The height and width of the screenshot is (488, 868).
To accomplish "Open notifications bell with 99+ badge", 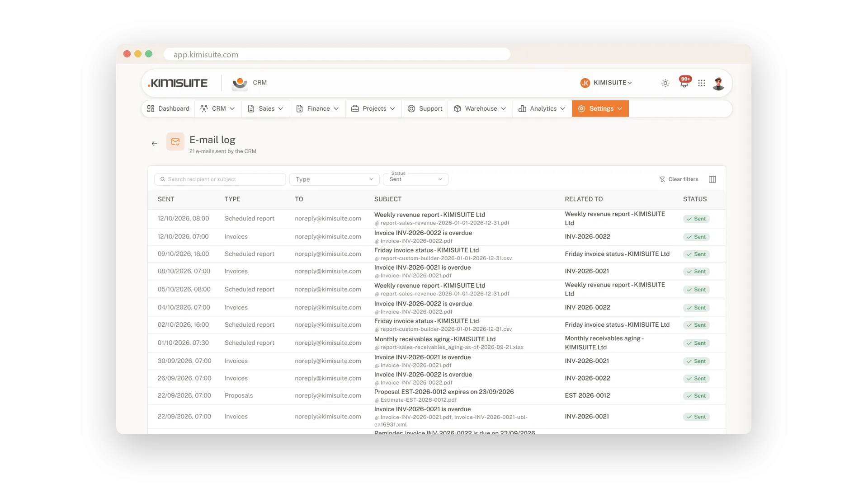I will click(684, 82).
